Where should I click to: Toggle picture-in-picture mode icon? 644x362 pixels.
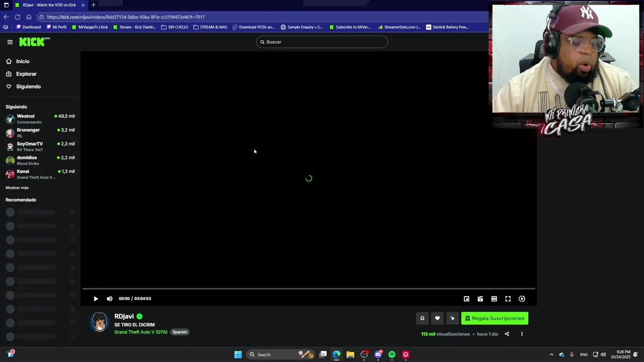pyautogui.click(x=466, y=299)
